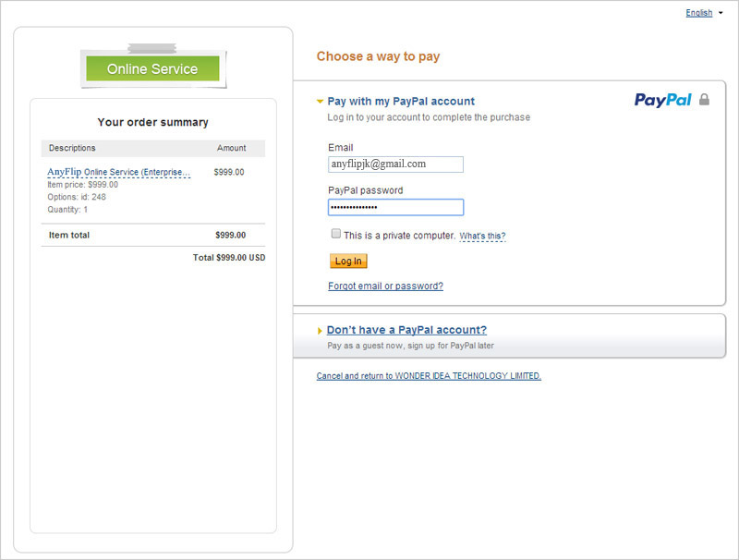The image size is (739, 560).
Task: Click the security padlock icon
Action: click(705, 99)
